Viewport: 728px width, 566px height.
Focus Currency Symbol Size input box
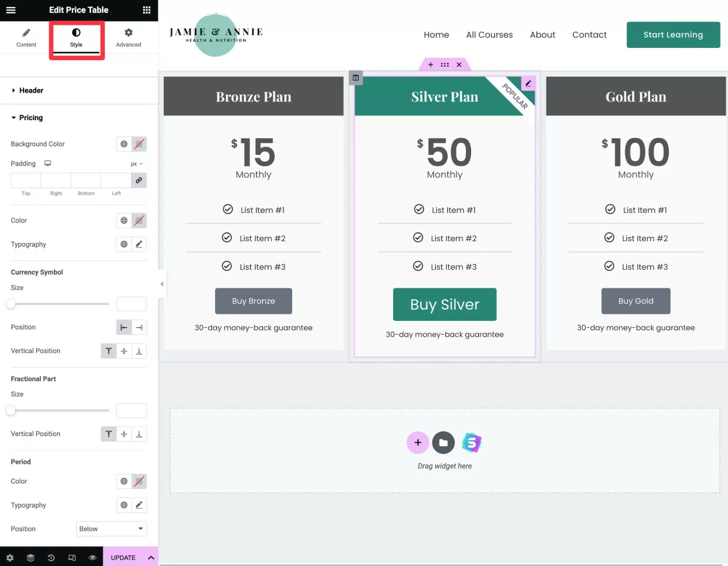132,304
